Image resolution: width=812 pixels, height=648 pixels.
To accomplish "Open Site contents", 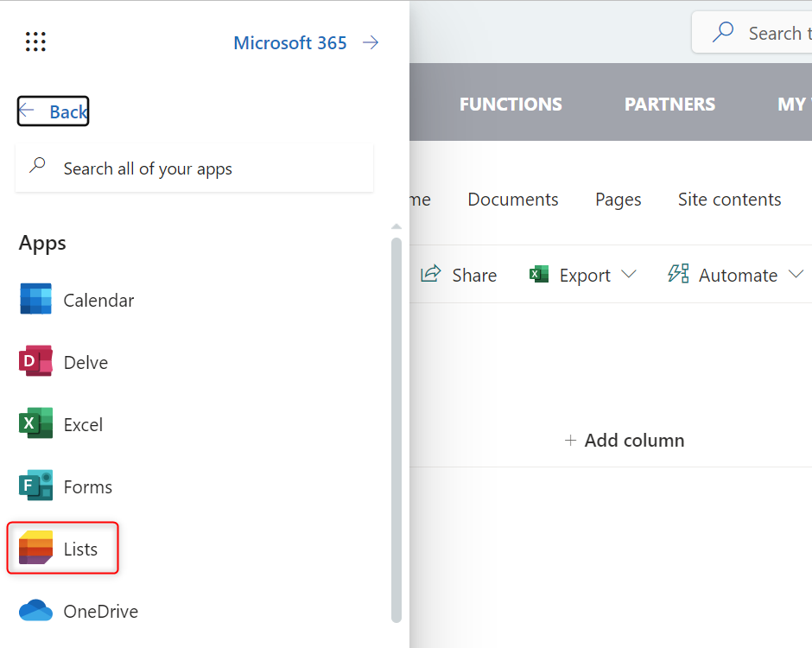I will 729,200.
